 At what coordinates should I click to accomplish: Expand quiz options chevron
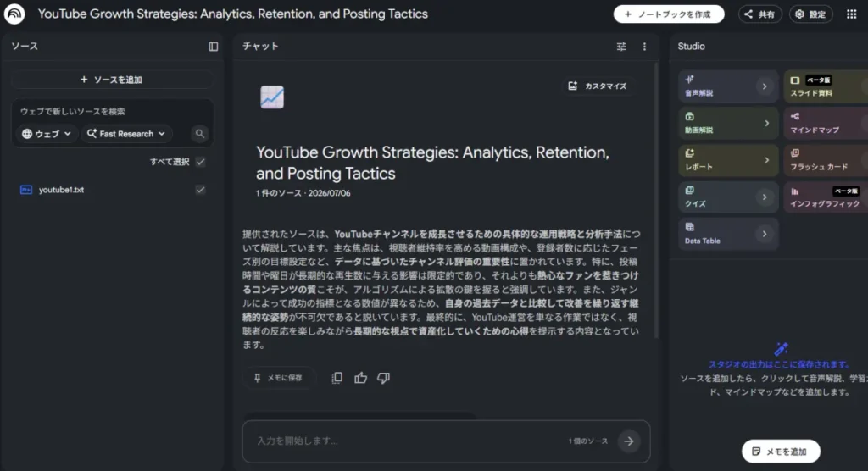(765, 197)
